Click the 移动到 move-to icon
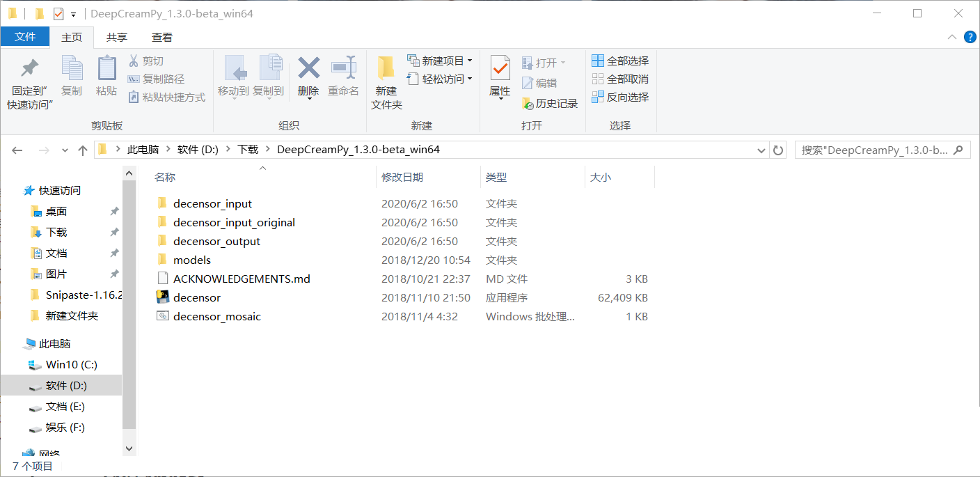Viewport: 980px width, 477px height. (235, 68)
